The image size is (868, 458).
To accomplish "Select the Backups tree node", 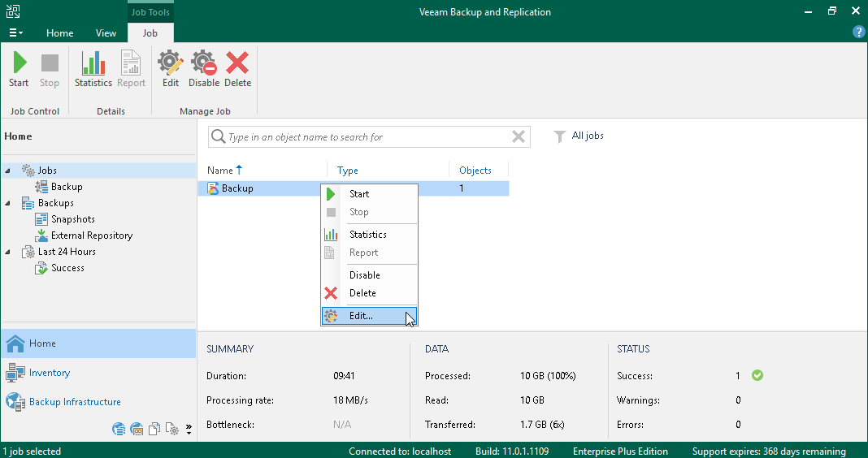I will [x=55, y=203].
